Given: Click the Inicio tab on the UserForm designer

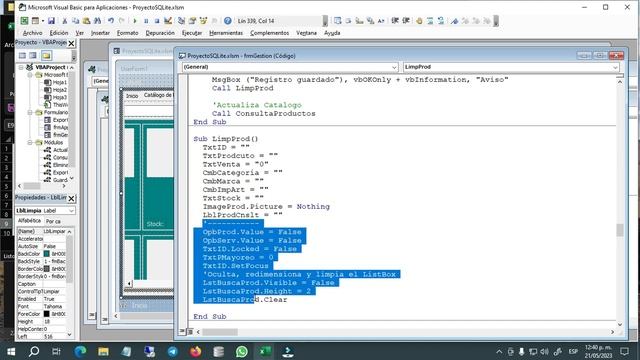Looking at the screenshot, I should [x=132, y=96].
